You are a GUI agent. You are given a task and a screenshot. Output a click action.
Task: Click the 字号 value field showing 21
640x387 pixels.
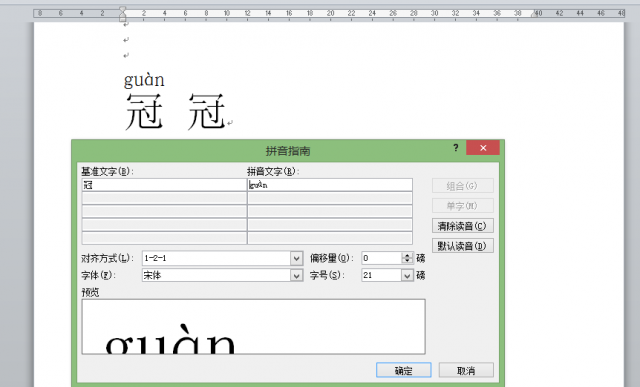(x=382, y=276)
